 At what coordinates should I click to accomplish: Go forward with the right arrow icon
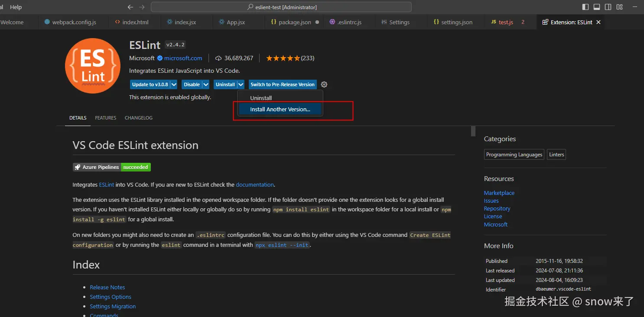click(x=142, y=7)
